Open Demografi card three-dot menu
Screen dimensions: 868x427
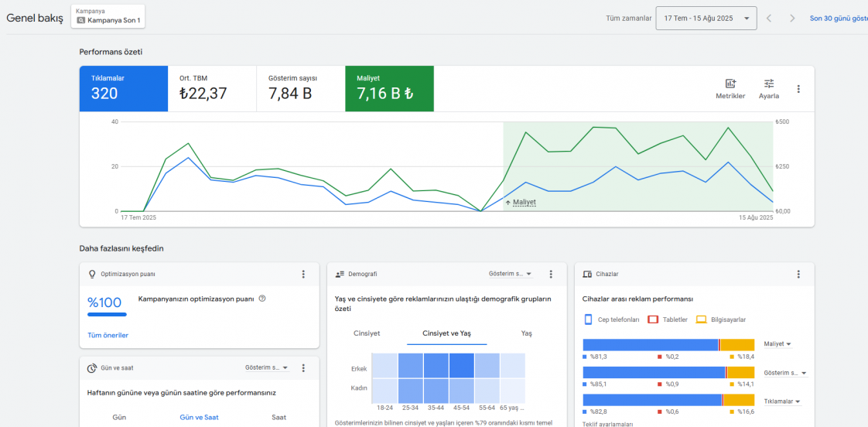(551, 274)
